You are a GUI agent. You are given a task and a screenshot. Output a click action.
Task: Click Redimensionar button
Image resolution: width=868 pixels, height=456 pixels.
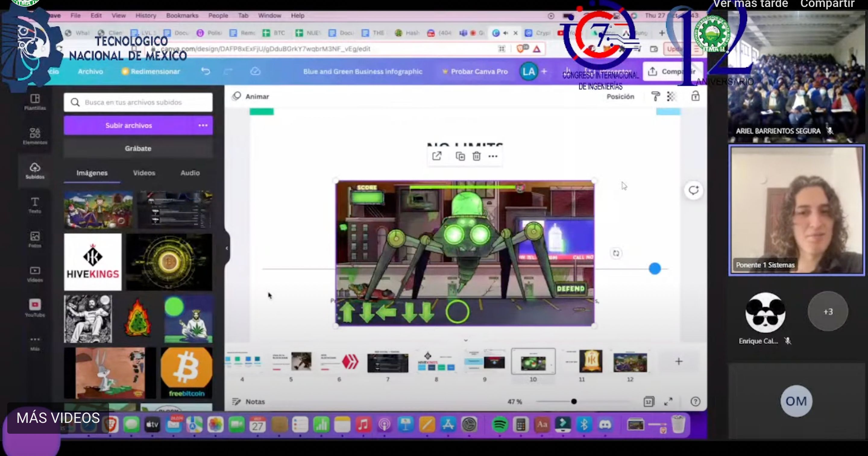point(151,71)
